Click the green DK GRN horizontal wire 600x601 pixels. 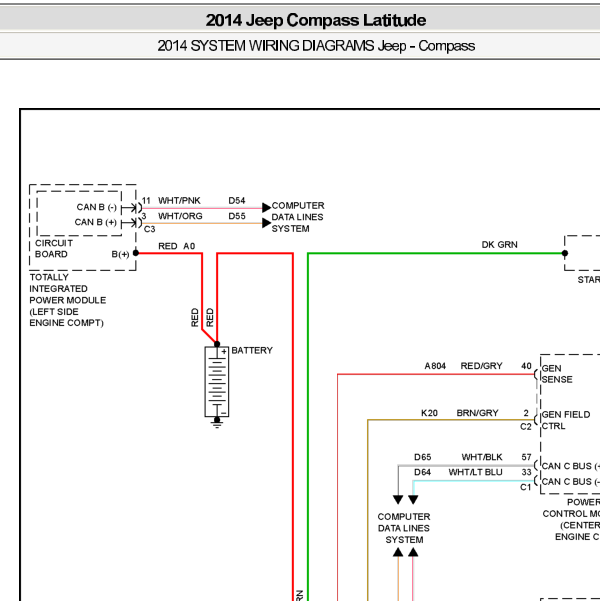tap(436, 253)
